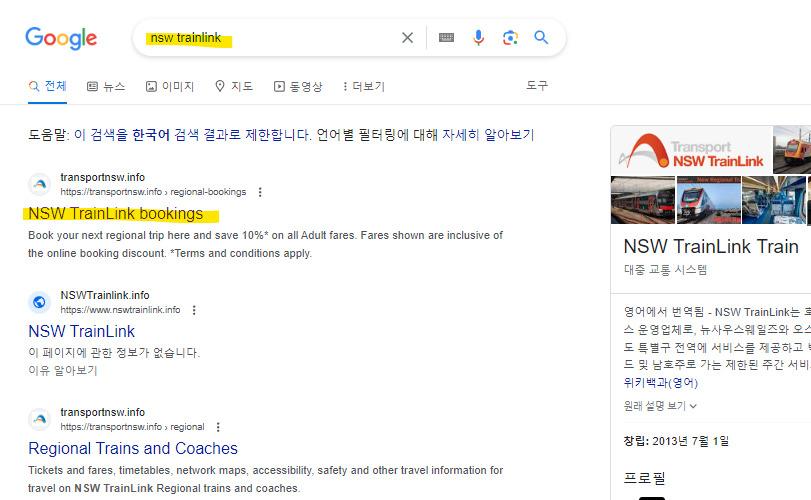Switch to the 뉴스 tab

click(106, 87)
